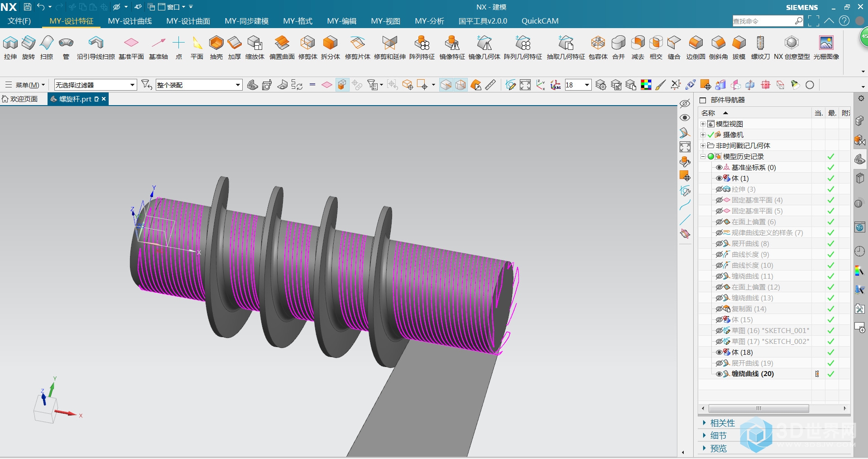Select the 旋转 (Revolve) tool
The image size is (868, 459).
pos(29,48)
